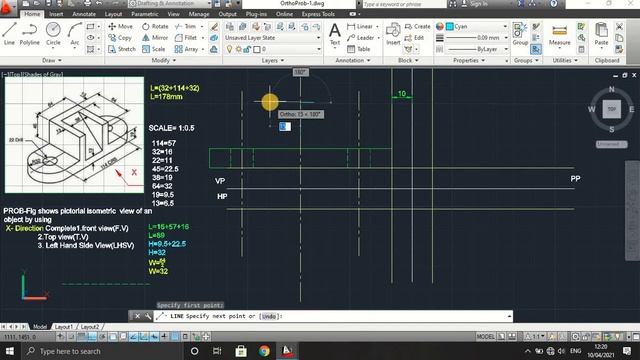Click the Move tool in Modify panel

[x=120, y=26]
